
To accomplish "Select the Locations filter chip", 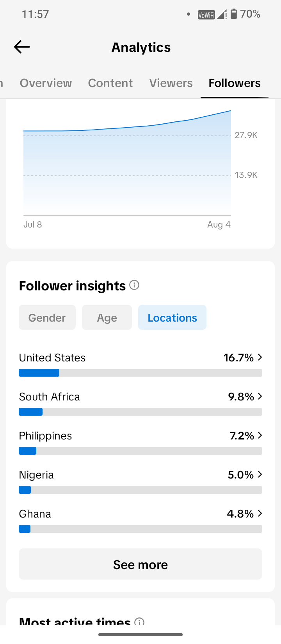I will 172,317.
